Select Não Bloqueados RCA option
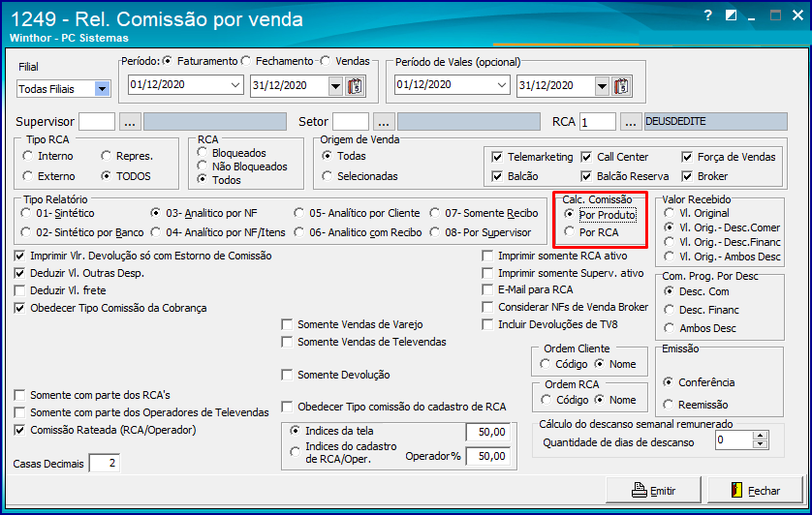 (203, 167)
